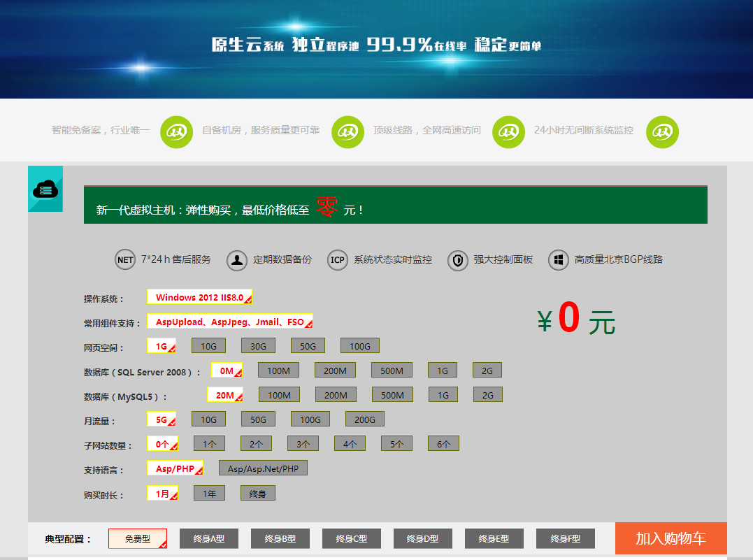
Task: Click the green logo after 智能免备案
Action: pos(176,131)
